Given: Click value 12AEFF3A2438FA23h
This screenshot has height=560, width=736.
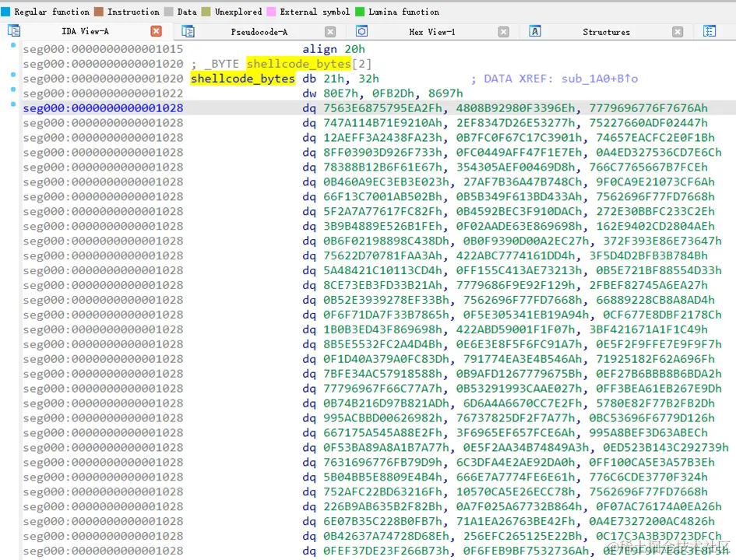Looking at the screenshot, I should click(382, 138).
